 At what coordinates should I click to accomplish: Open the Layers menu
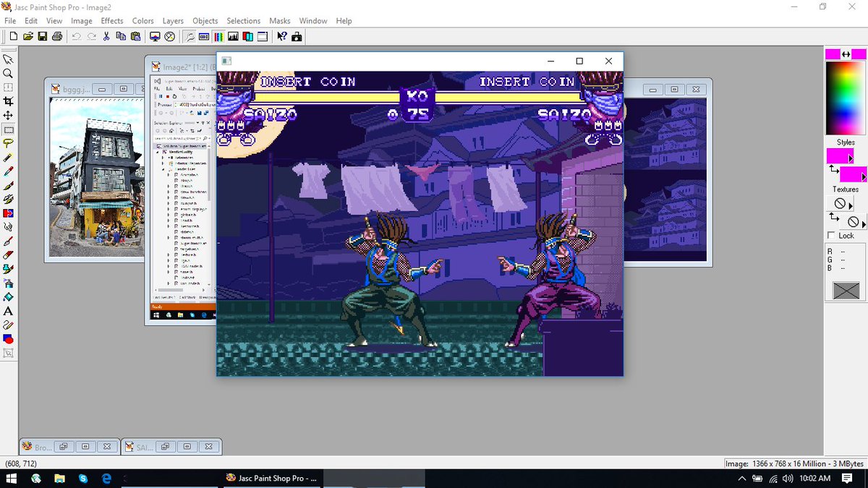pyautogui.click(x=173, y=21)
